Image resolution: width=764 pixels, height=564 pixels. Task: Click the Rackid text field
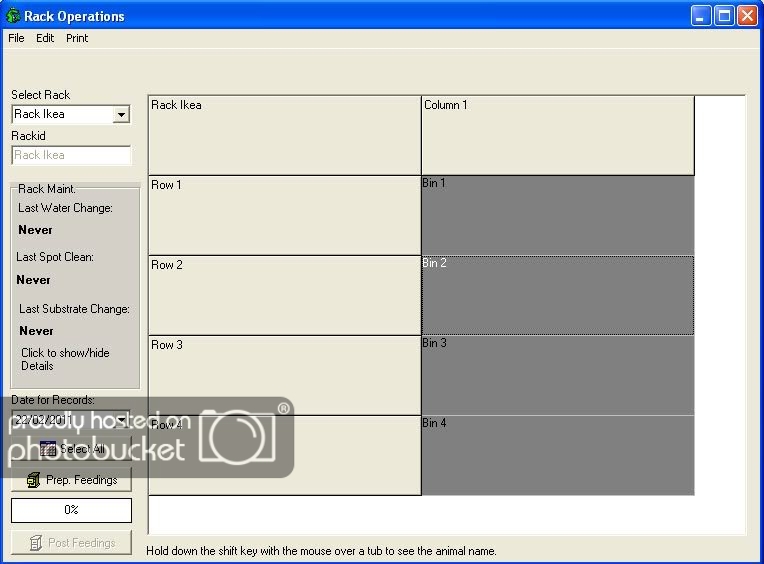71,155
